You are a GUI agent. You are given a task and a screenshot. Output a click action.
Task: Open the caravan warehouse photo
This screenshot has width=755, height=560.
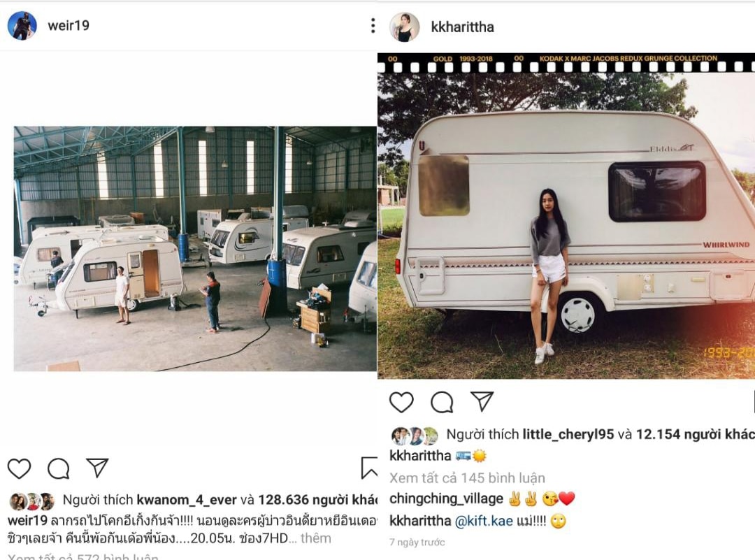195,248
